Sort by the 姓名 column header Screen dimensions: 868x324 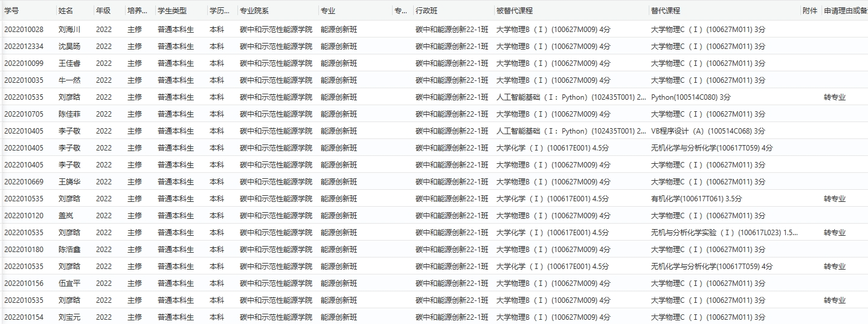pyautogui.click(x=66, y=11)
